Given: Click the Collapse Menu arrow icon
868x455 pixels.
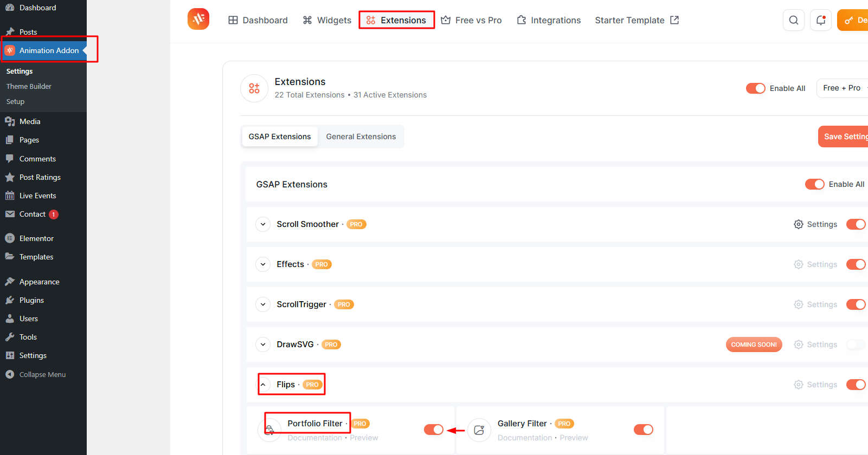Looking at the screenshot, I should [x=10, y=374].
